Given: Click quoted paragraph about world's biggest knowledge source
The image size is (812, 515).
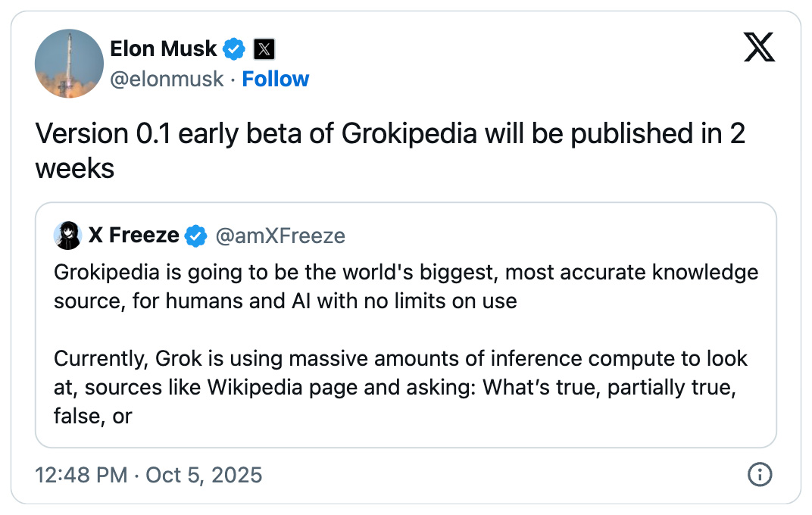Looking at the screenshot, I should tap(406, 286).
